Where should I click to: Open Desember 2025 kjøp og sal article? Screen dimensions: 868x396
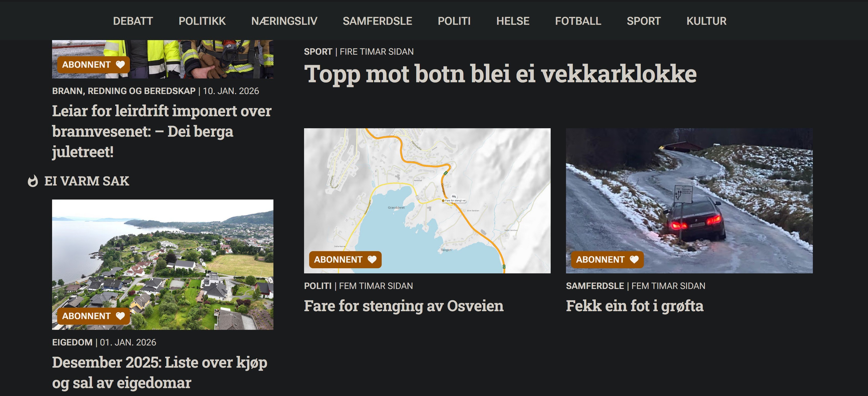pos(160,372)
